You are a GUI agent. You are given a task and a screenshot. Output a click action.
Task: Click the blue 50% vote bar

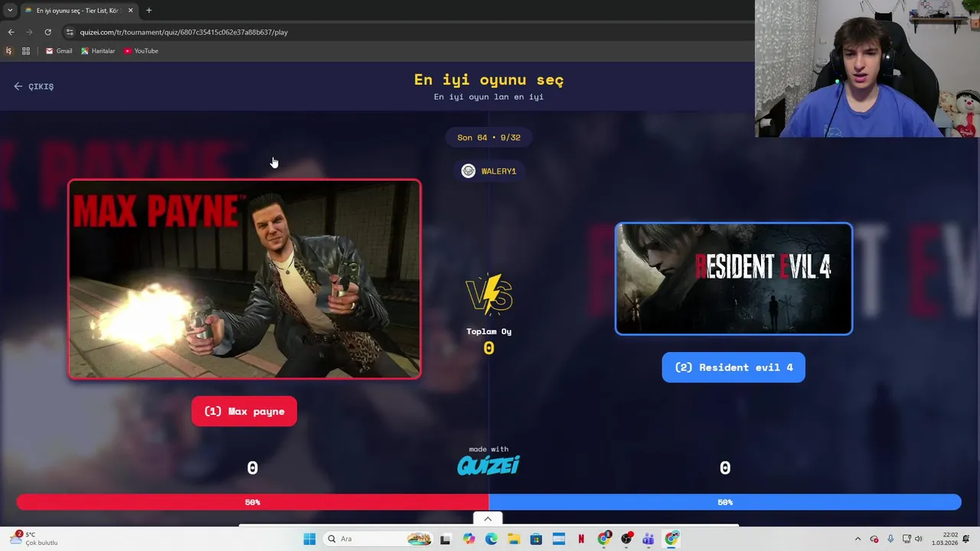point(725,502)
